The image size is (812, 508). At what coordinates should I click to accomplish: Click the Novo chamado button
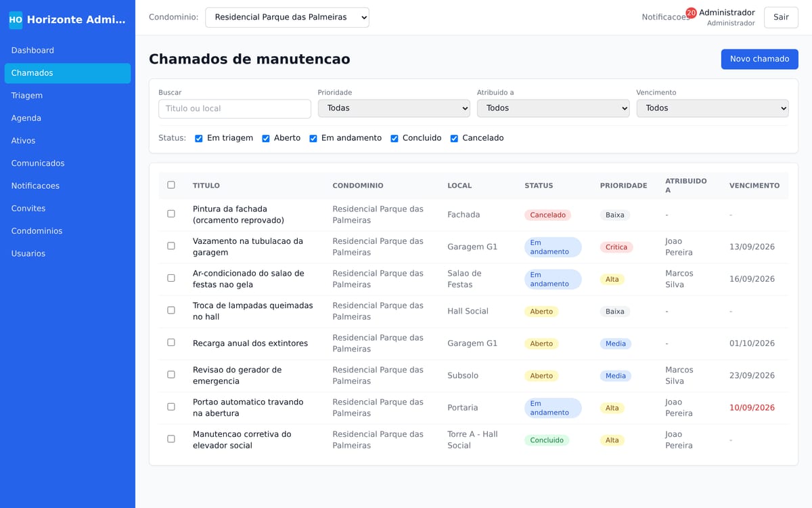[759, 59]
